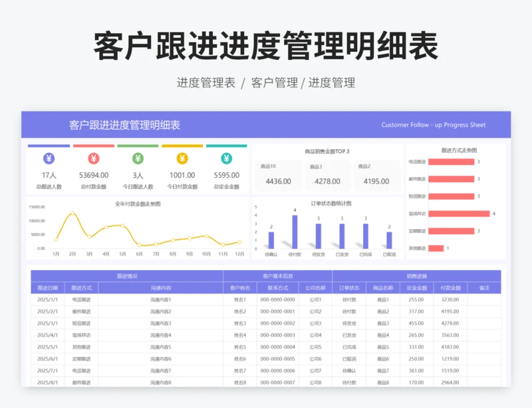Screen dimensions: 532x408
Task: Click the 姓名5 customer name cell
Action: pos(240,347)
